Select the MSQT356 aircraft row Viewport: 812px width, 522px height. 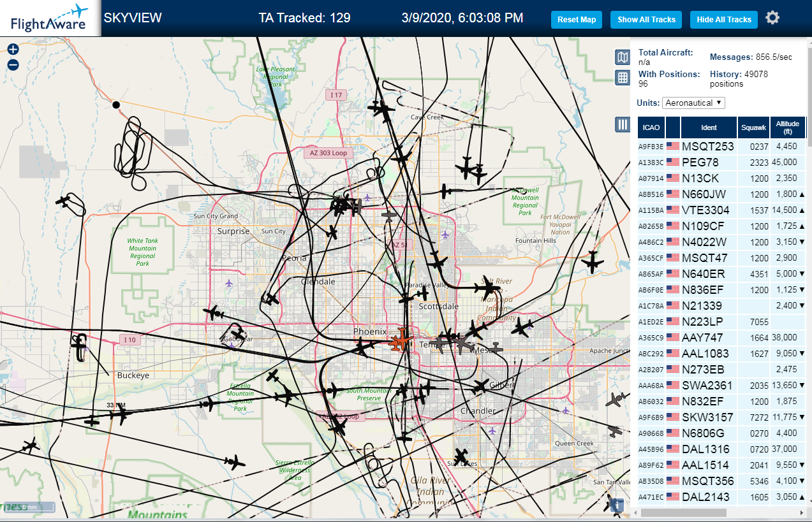click(x=721, y=481)
